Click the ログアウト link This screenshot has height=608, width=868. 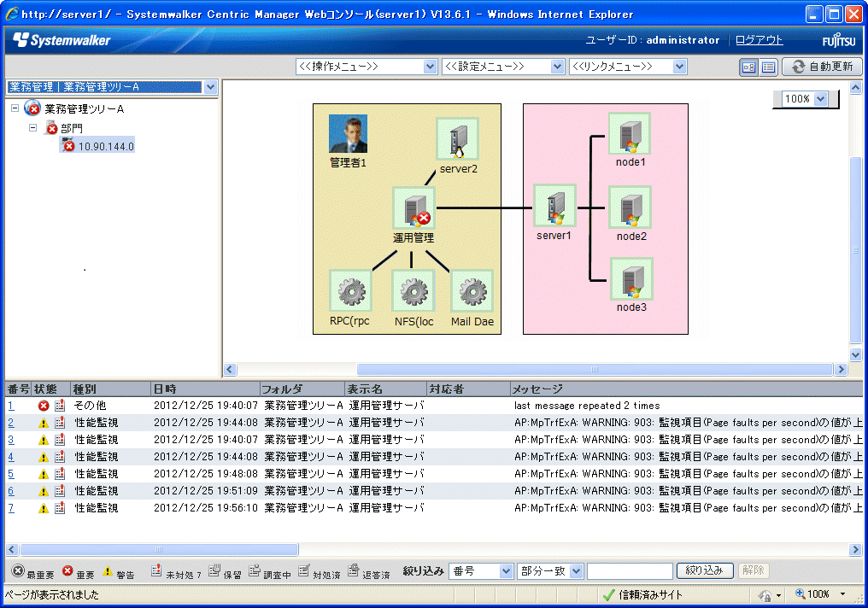tap(759, 40)
